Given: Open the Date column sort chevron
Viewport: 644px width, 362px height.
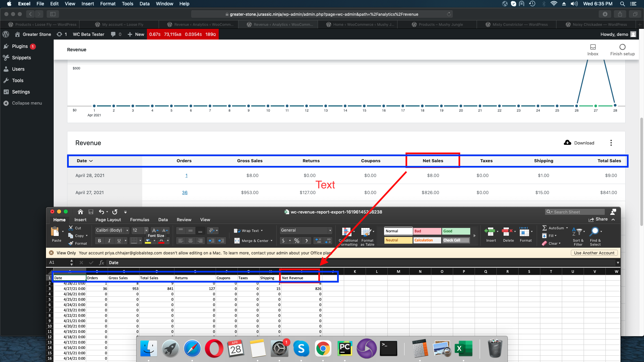Looking at the screenshot, I should [x=92, y=161].
